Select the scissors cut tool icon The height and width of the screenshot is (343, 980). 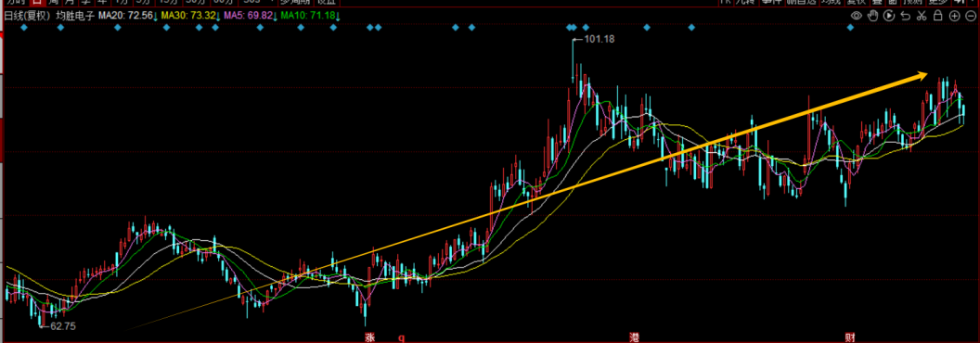click(x=922, y=16)
